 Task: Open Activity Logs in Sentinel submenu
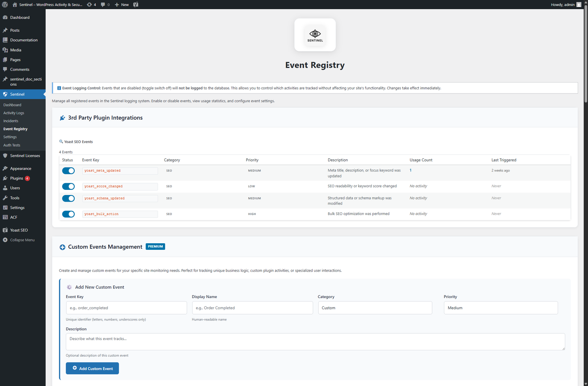pos(14,113)
